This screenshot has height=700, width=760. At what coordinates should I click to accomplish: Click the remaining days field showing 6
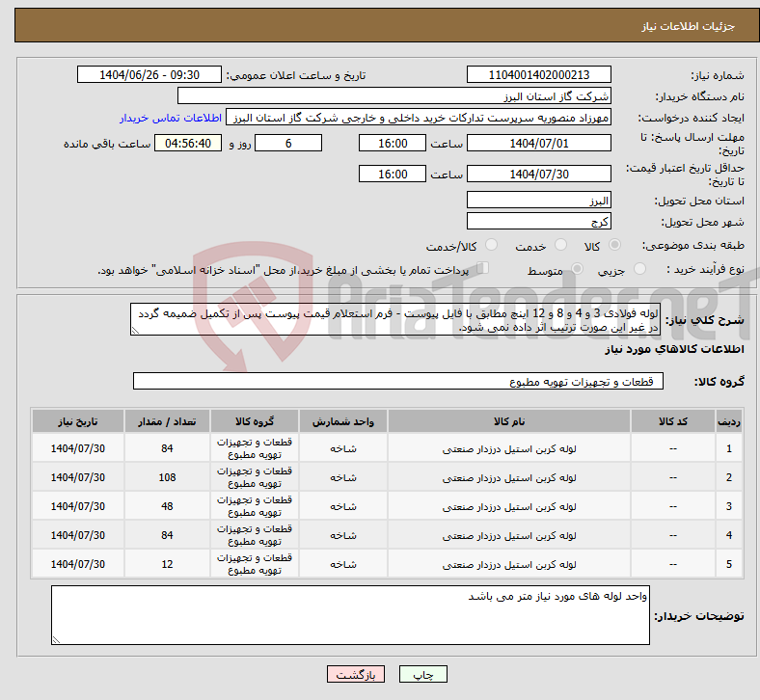click(288, 144)
